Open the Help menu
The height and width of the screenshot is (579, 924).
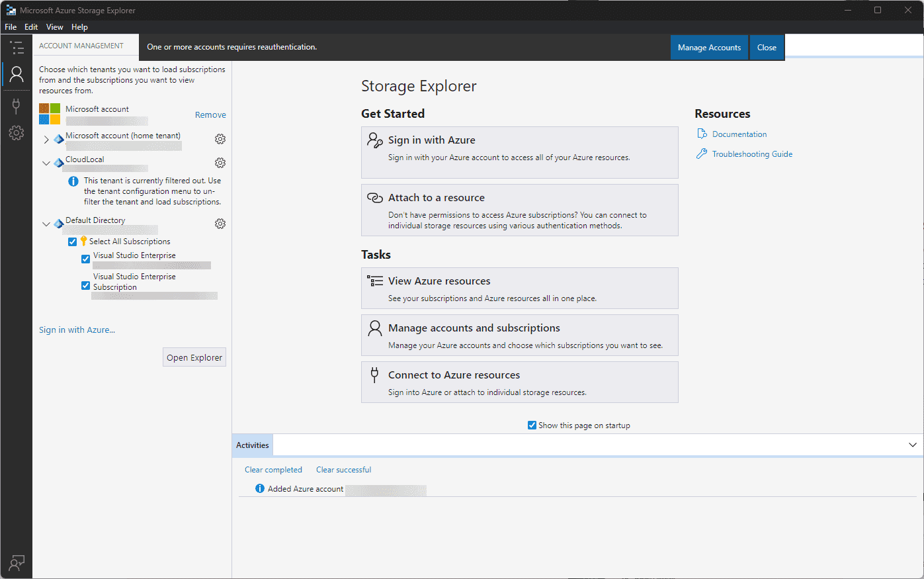pos(79,27)
